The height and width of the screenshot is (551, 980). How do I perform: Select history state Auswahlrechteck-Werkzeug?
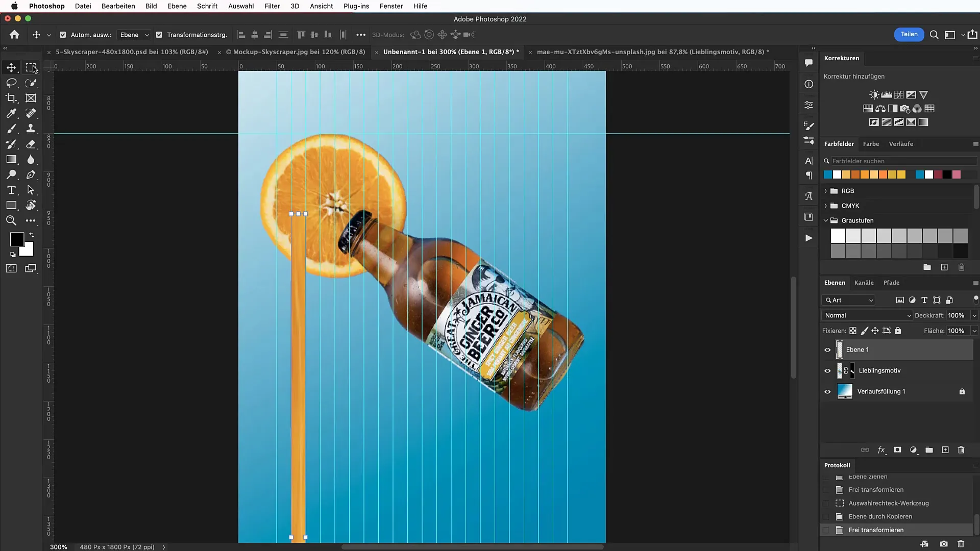(889, 503)
